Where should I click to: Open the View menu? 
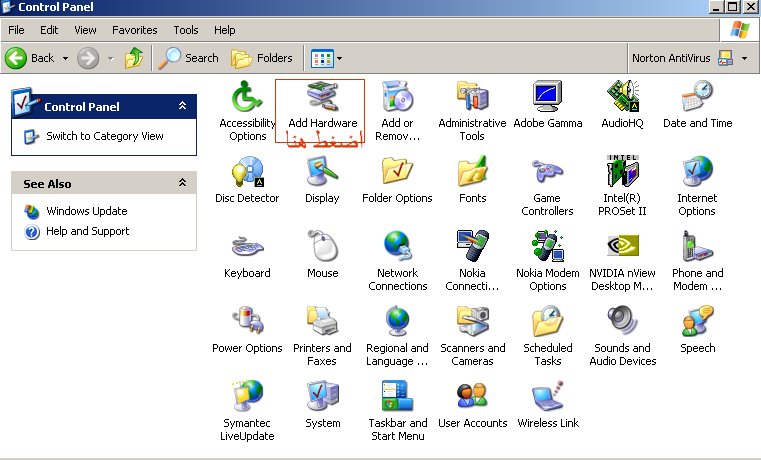point(85,30)
